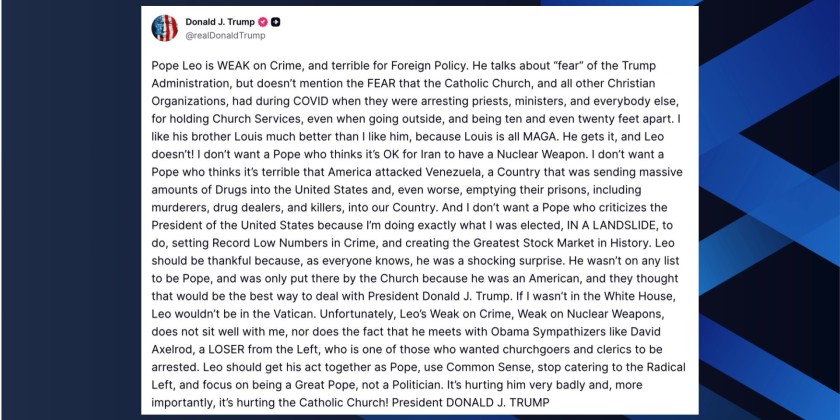Click the black plus badge beside name

tap(276, 21)
